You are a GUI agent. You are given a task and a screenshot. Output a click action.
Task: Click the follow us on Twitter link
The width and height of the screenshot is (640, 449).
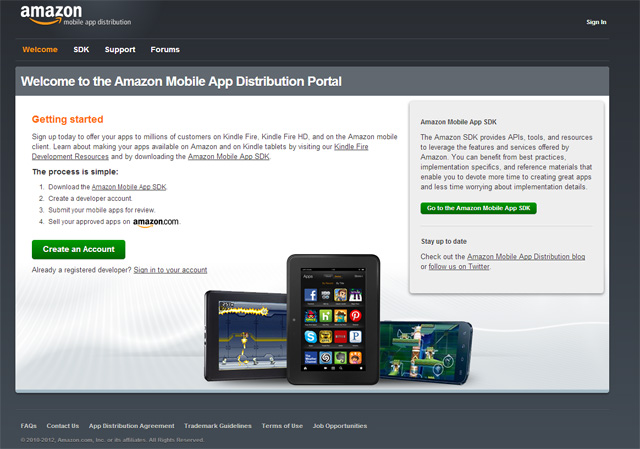pos(459,267)
